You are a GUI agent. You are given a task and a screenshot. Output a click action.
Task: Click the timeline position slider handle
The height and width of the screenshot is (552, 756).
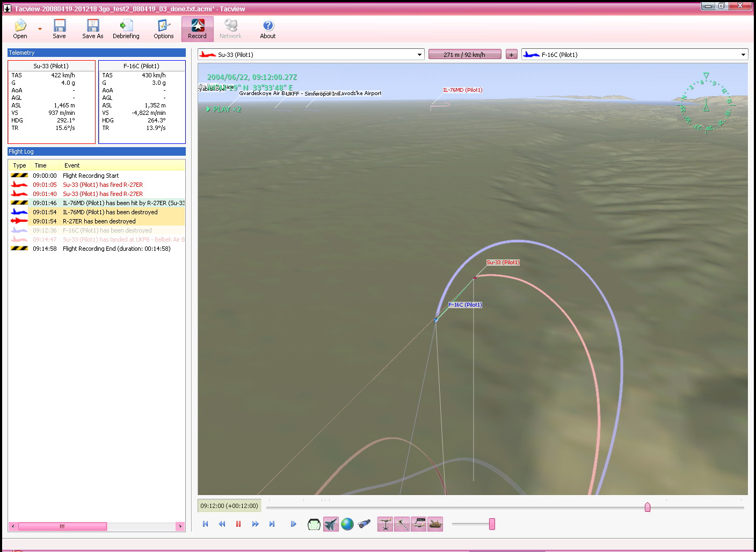648,507
